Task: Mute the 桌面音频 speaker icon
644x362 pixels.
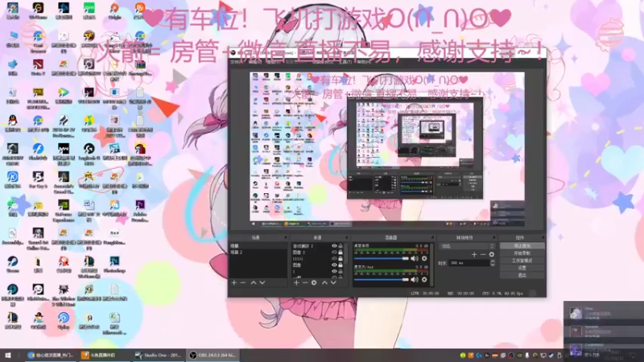Action: [x=415, y=258]
